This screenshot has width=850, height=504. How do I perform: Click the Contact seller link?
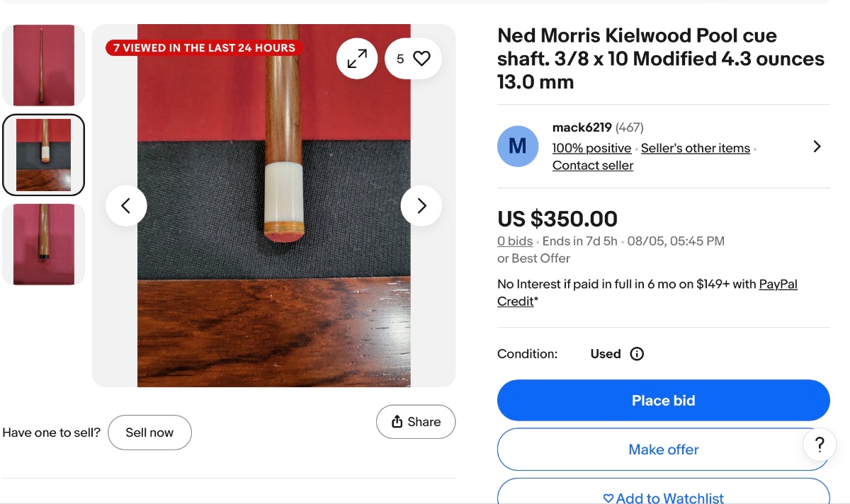pos(593,166)
